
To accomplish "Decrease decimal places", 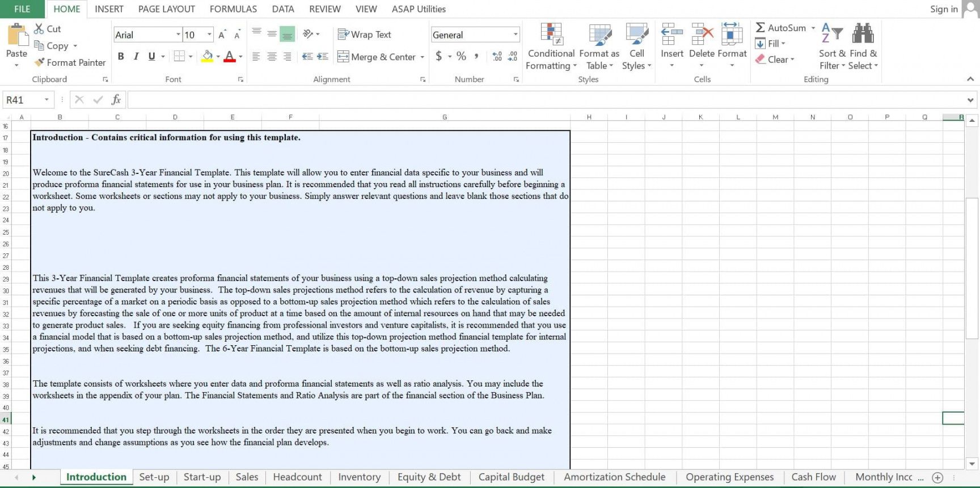I will click(x=512, y=56).
